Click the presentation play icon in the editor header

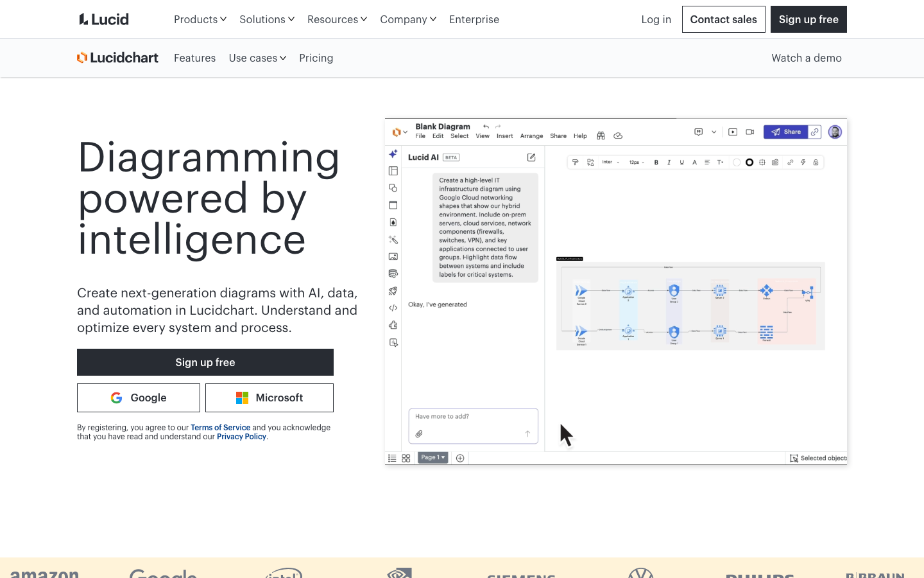[x=733, y=132]
